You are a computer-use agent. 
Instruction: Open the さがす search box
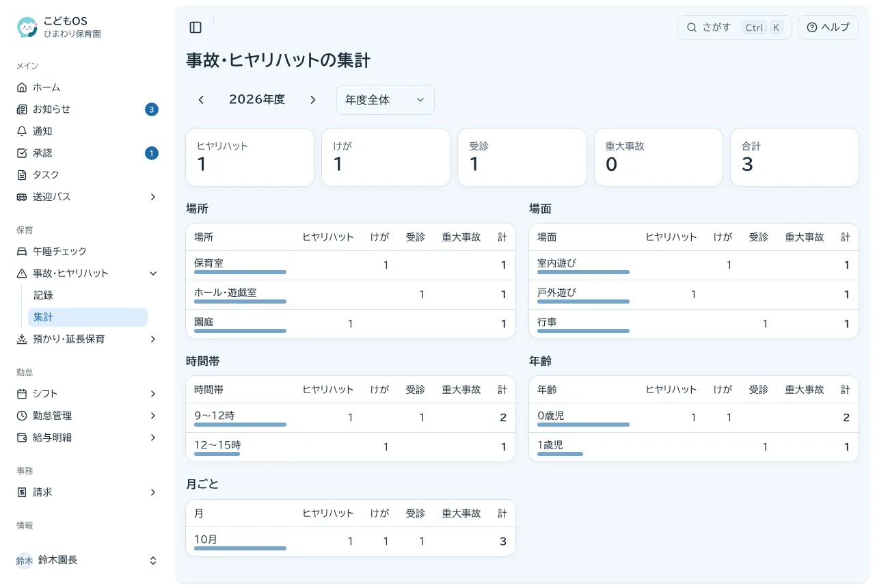[735, 27]
